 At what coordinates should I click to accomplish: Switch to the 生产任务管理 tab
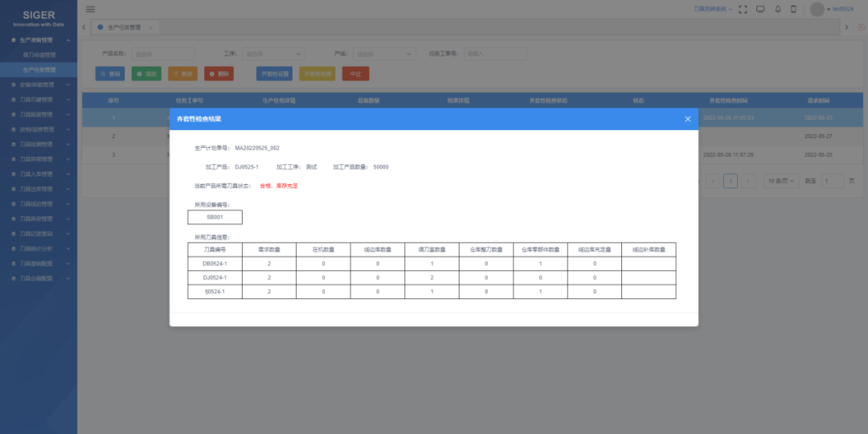pyautogui.click(x=123, y=27)
